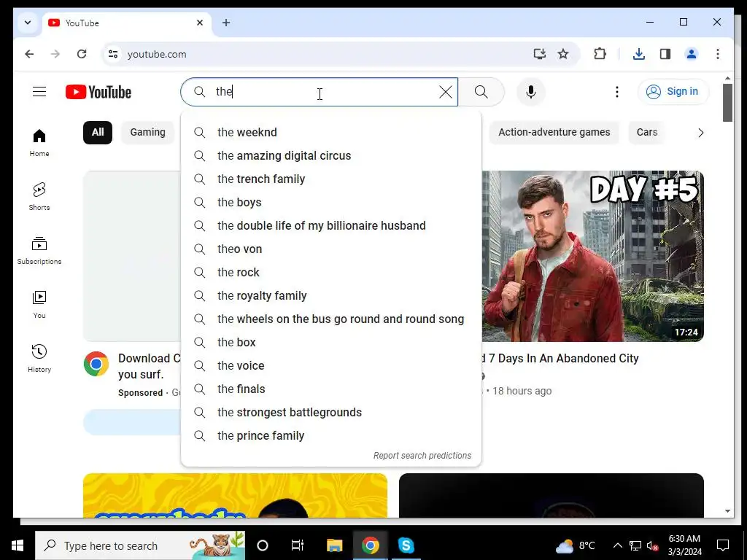Clear the search box with X
This screenshot has height=560, width=747.
pyautogui.click(x=446, y=92)
